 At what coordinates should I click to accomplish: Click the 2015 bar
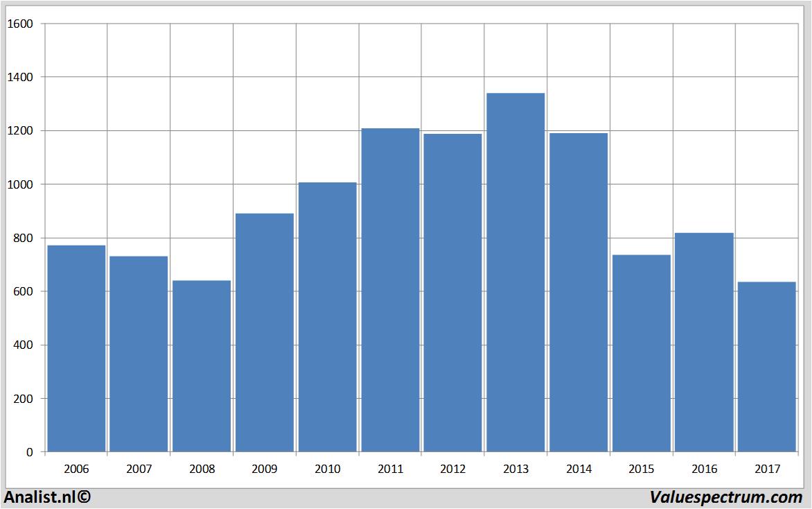pyautogui.click(x=641, y=353)
